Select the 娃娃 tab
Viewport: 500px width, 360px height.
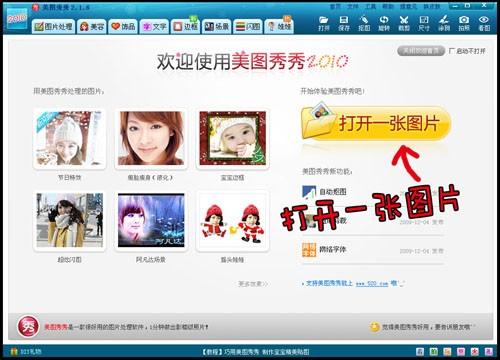click(279, 26)
